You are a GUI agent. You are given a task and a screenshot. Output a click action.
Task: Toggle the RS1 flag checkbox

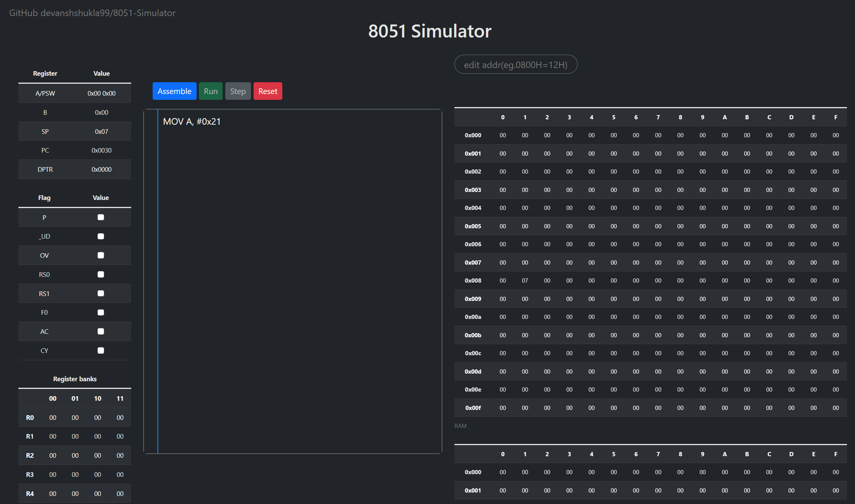[101, 293]
